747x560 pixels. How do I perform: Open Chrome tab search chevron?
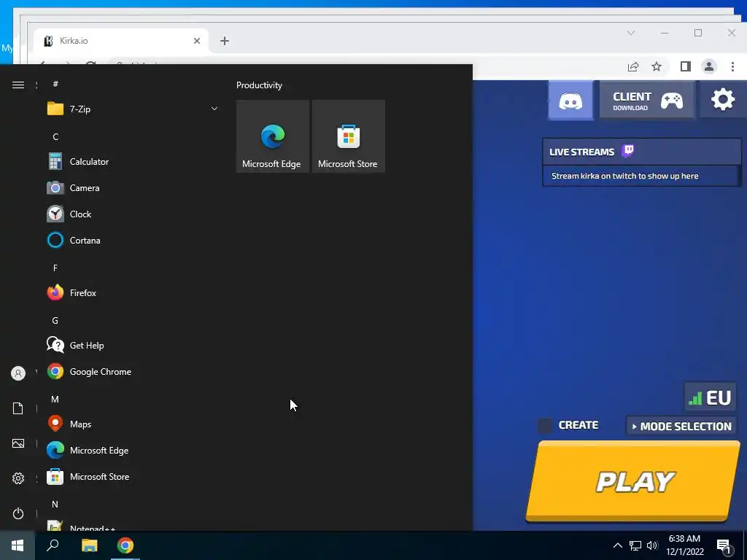click(631, 33)
